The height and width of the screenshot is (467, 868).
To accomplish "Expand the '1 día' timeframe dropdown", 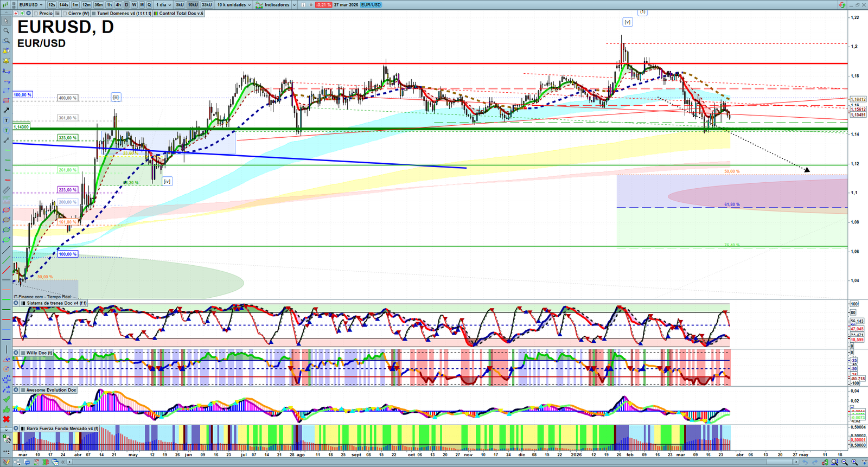I will [x=164, y=5].
